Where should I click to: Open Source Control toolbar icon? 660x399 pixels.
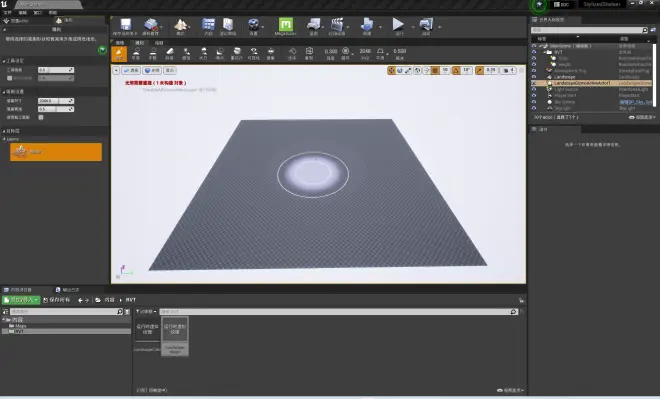[x=150, y=26]
